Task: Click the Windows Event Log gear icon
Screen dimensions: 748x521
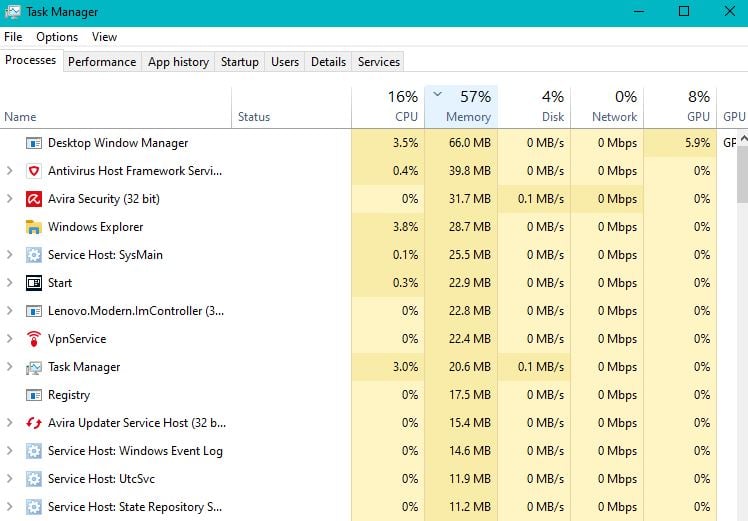Action: point(33,451)
